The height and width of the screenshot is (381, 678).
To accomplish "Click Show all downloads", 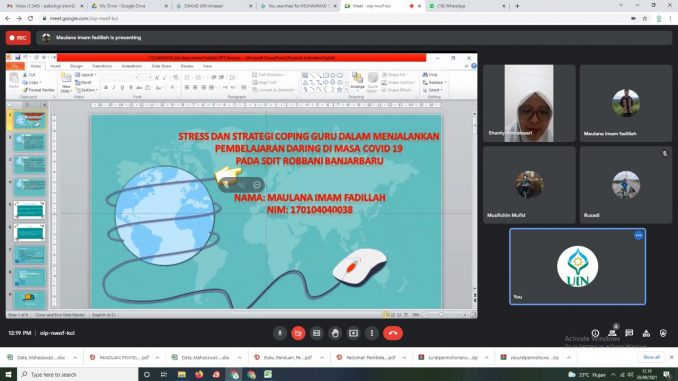I will click(x=651, y=357).
